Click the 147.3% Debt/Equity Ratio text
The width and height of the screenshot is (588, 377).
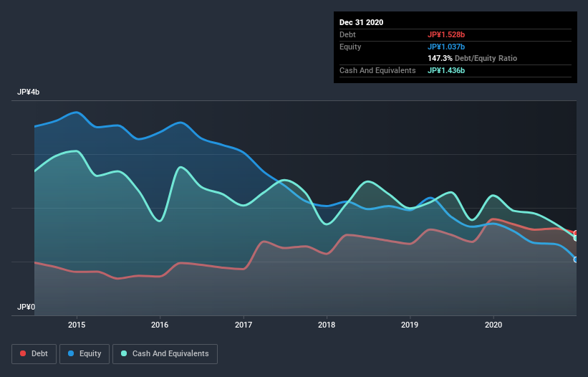click(x=473, y=58)
